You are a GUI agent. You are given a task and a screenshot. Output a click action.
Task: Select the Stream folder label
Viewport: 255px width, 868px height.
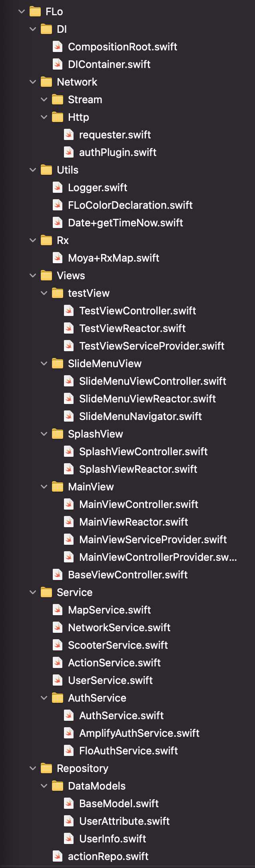pos(85,100)
